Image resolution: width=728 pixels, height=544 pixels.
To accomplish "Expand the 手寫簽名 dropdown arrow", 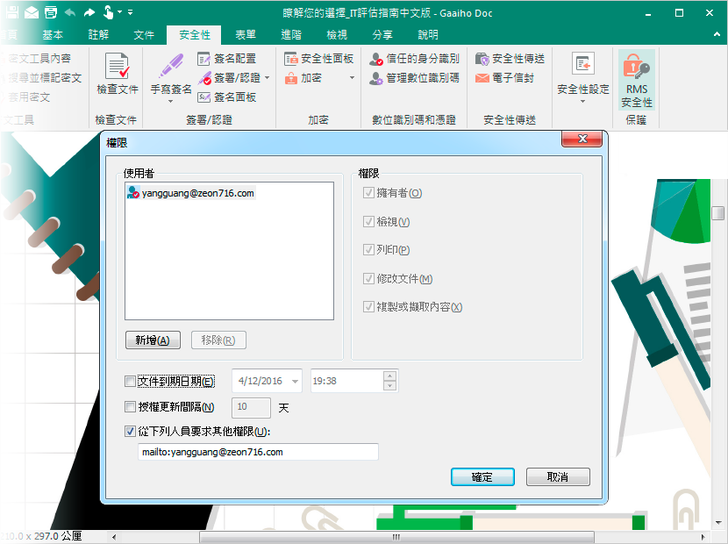I will pyautogui.click(x=171, y=101).
